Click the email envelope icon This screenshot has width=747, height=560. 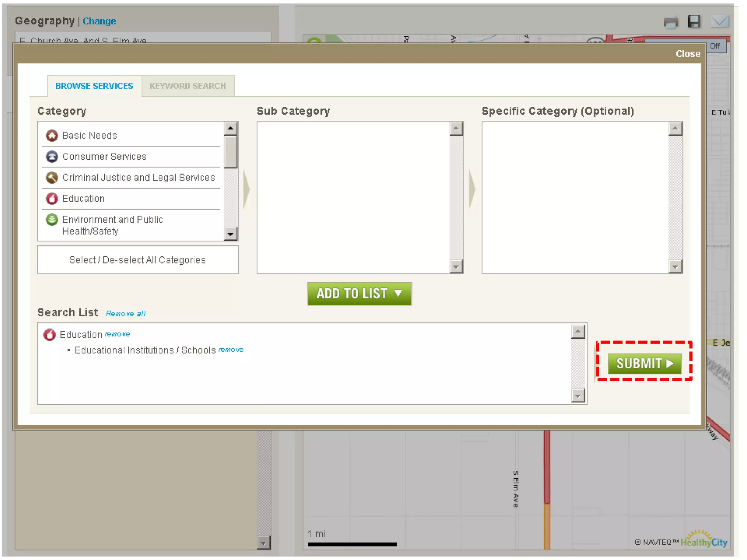click(719, 22)
